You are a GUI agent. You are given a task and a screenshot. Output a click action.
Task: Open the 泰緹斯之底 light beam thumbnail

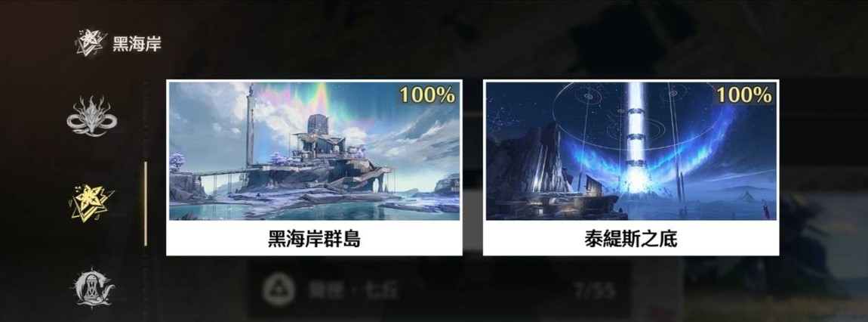pyautogui.click(x=631, y=150)
